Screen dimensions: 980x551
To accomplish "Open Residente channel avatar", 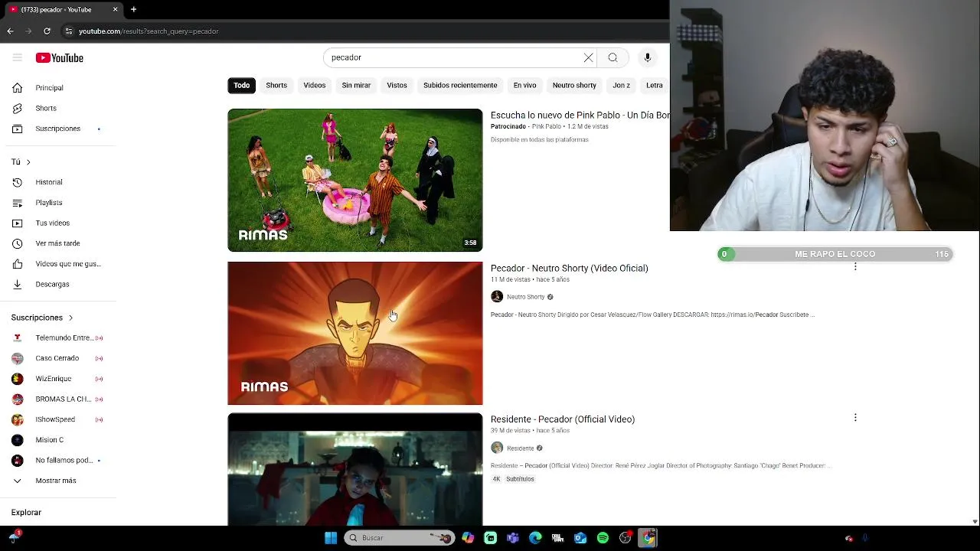I will click(x=497, y=448).
